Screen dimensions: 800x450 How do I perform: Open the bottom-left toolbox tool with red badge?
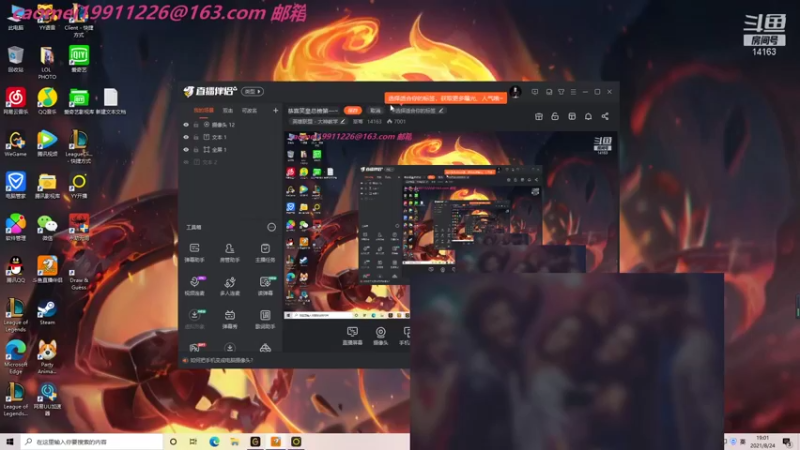tap(195, 348)
